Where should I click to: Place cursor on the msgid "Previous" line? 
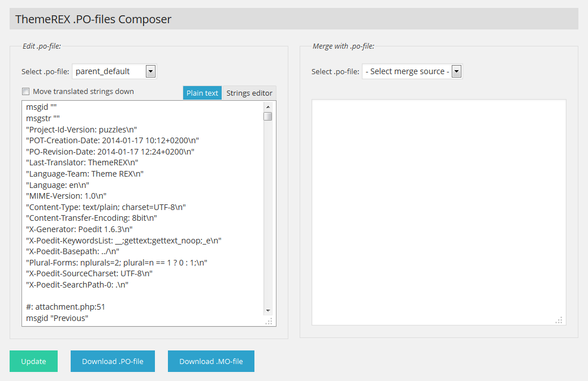57,318
